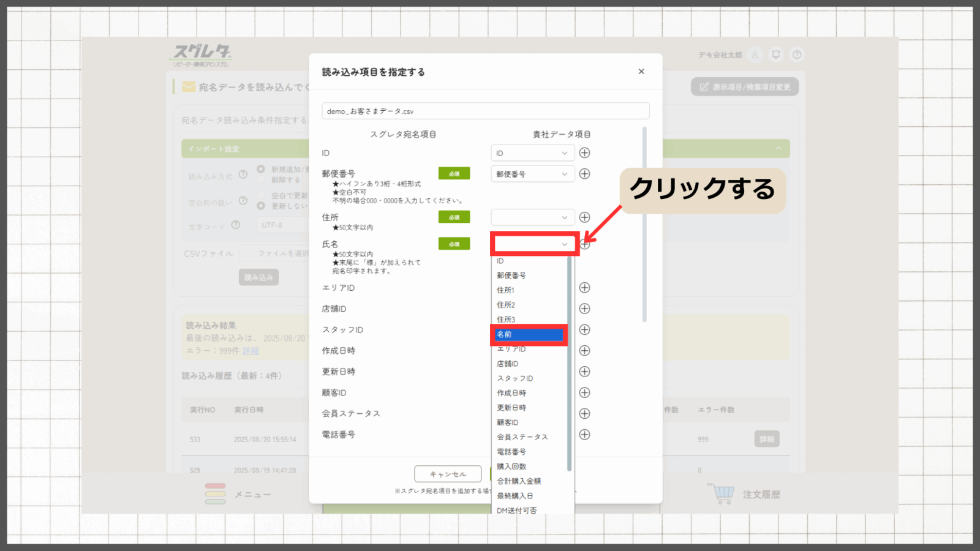Select the 更新しない radio option
980x551 pixels.
261,206
